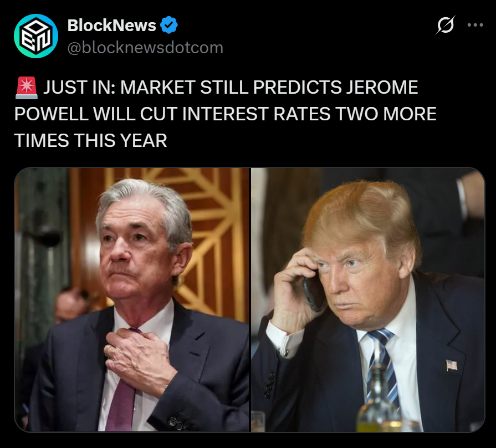Open the BlockNews display name
496x448 pixels.
tap(111, 25)
